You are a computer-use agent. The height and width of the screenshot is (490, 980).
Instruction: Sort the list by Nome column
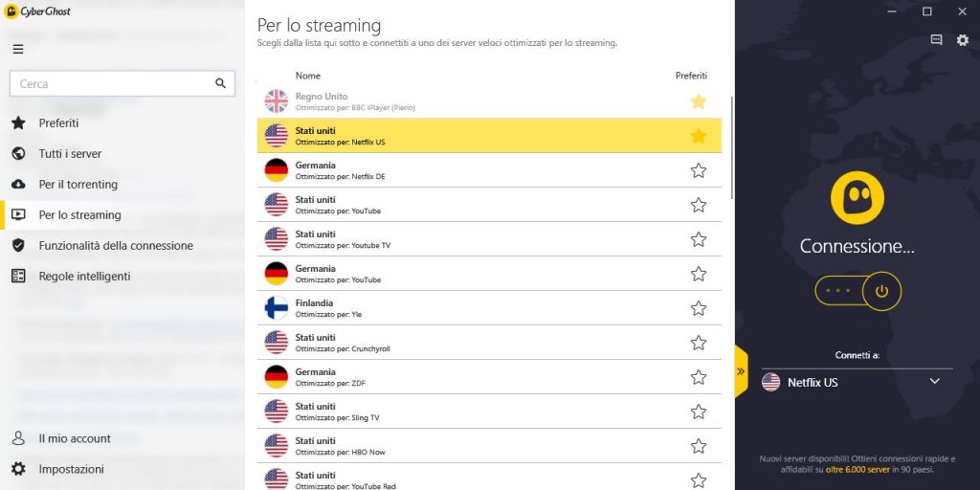click(x=308, y=76)
